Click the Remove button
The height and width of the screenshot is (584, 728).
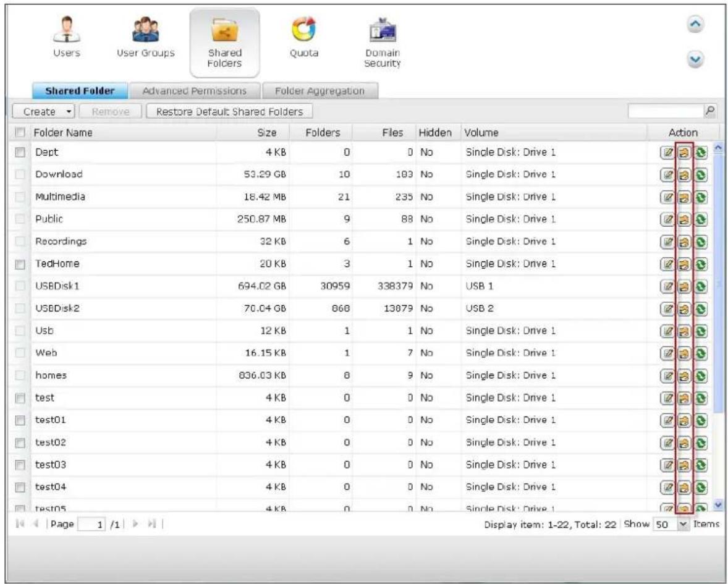111,111
